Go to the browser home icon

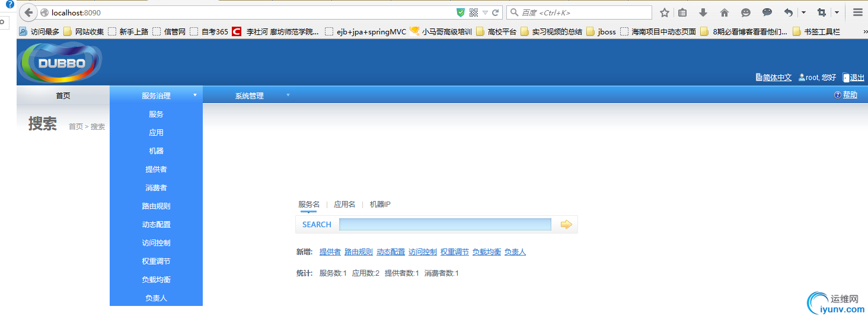[724, 12]
